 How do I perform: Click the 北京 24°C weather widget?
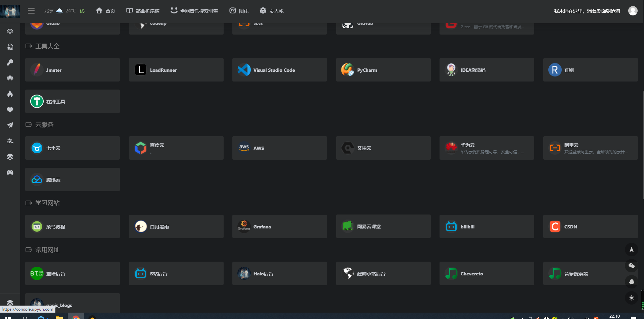[64, 11]
